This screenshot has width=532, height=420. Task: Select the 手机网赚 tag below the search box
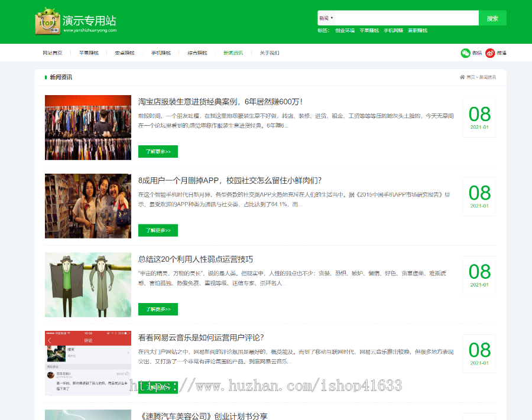393,30
